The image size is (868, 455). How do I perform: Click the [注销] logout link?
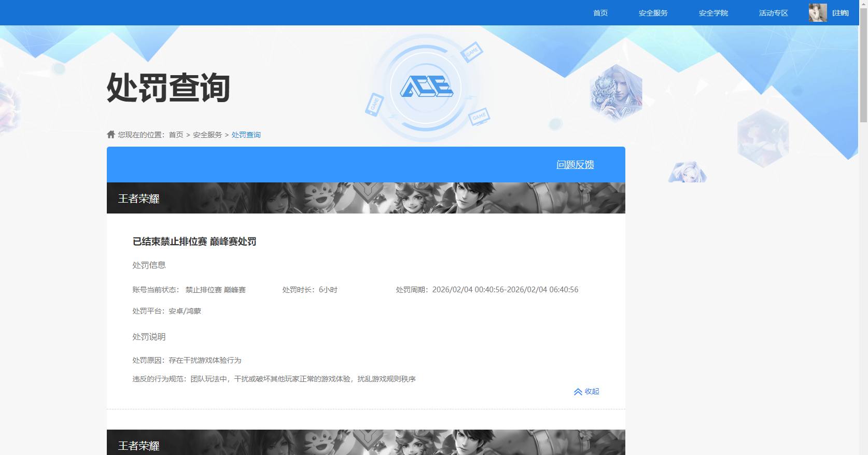point(841,13)
